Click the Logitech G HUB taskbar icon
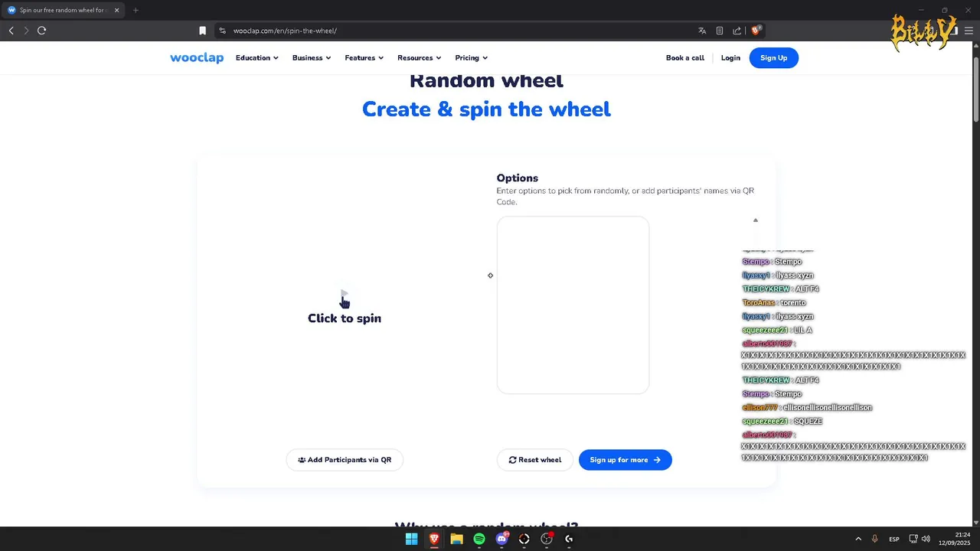This screenshot has height=551, width=980. pos(569,539)
